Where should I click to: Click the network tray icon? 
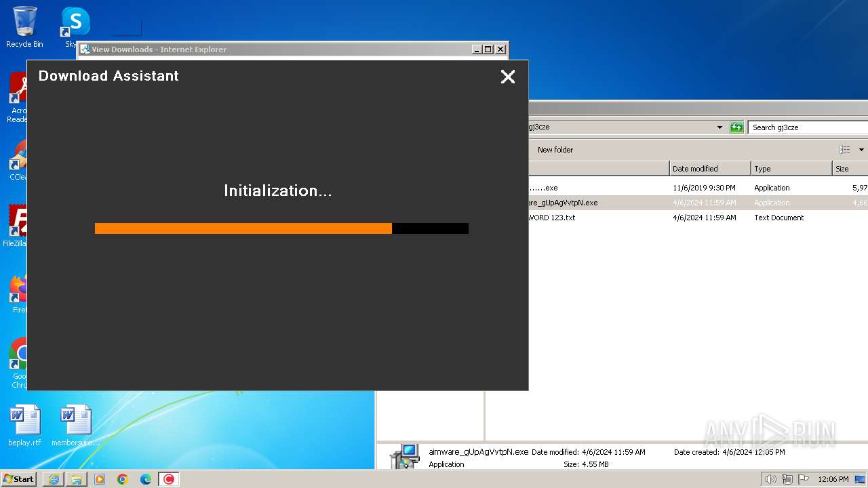point(787,479)
